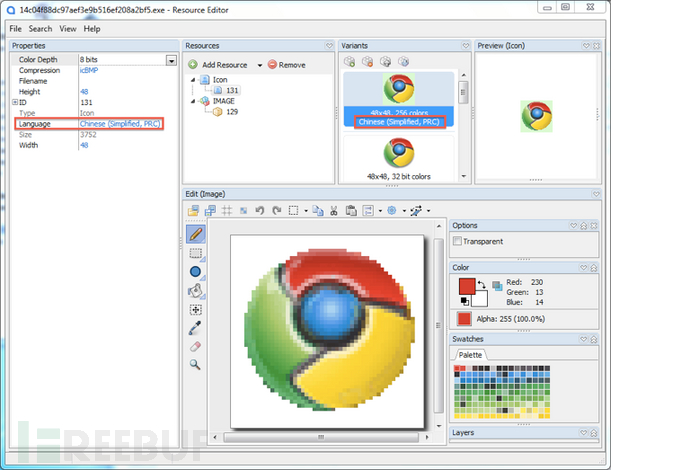Open the Color Depth dropdown
690x470 pixels.
point(171,60)
